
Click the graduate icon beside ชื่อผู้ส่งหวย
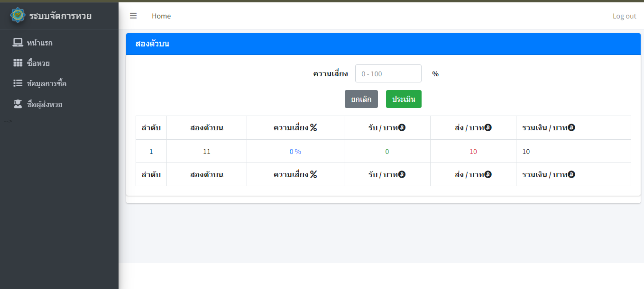tap(18, 104)
